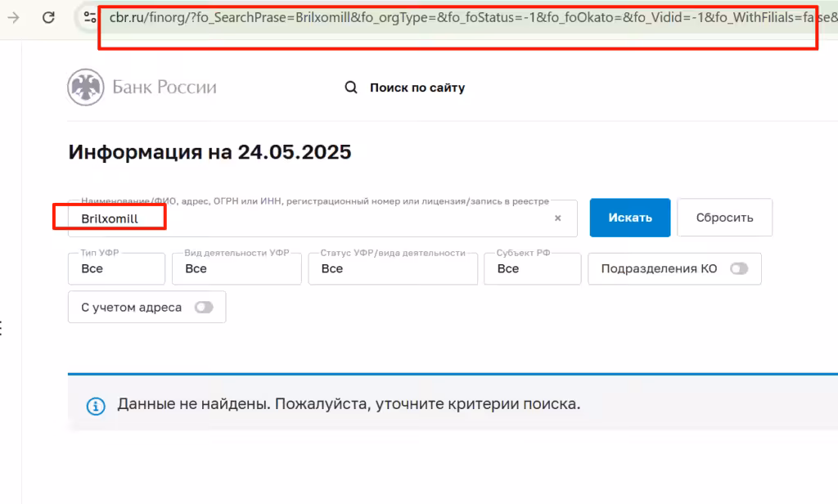This screenshot has width=838, height=504.
Task: Click the browser forward arrow
Action: click(x=13, y=18)
